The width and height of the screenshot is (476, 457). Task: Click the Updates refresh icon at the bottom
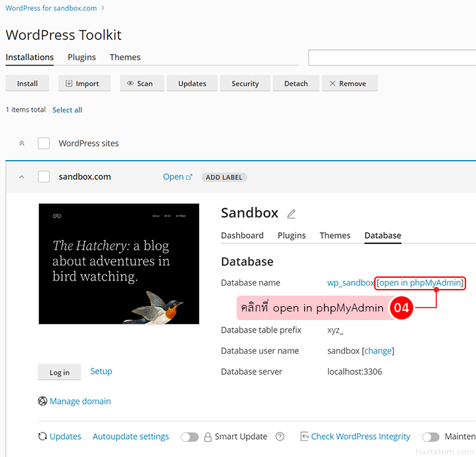[x=43, y=436]
